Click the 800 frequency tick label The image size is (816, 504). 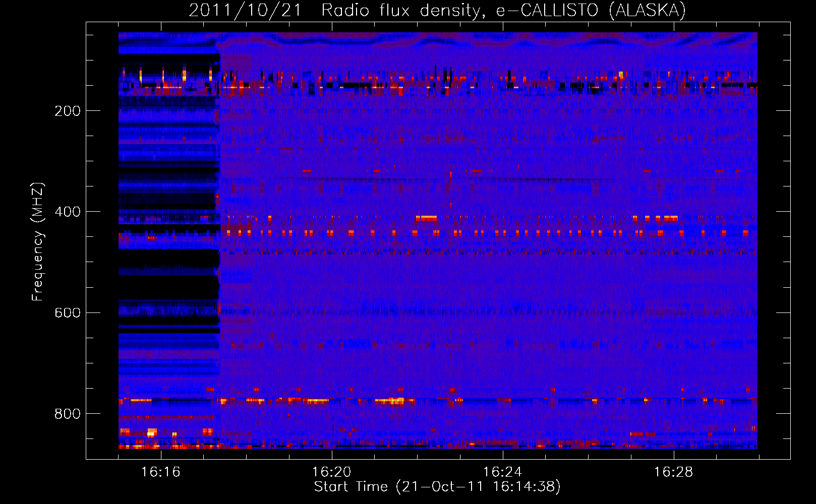coord(68,414)
